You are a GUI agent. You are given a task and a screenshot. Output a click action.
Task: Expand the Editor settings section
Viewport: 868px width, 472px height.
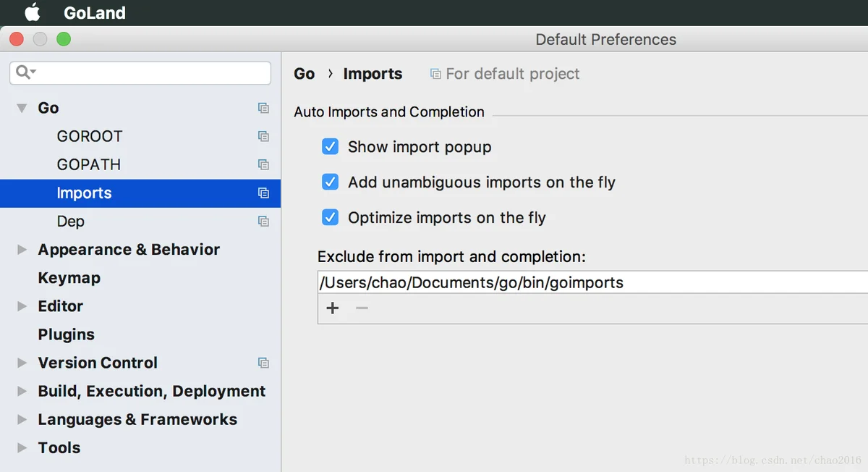22,306
